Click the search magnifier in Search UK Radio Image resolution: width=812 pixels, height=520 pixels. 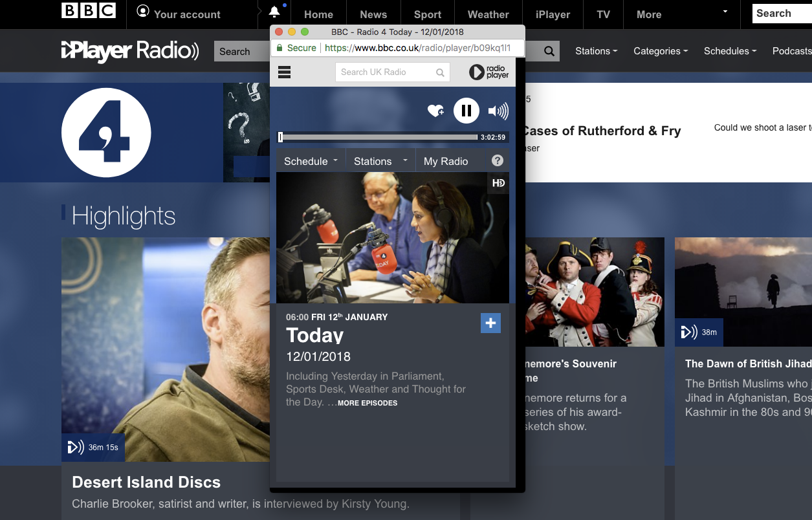(x=440, y=72)
